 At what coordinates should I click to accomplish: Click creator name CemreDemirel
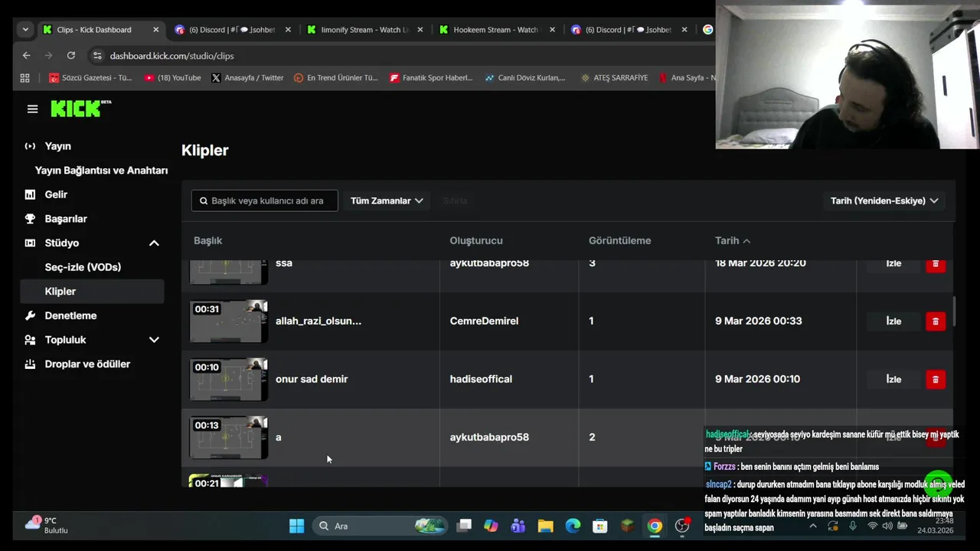click(484, 321)
